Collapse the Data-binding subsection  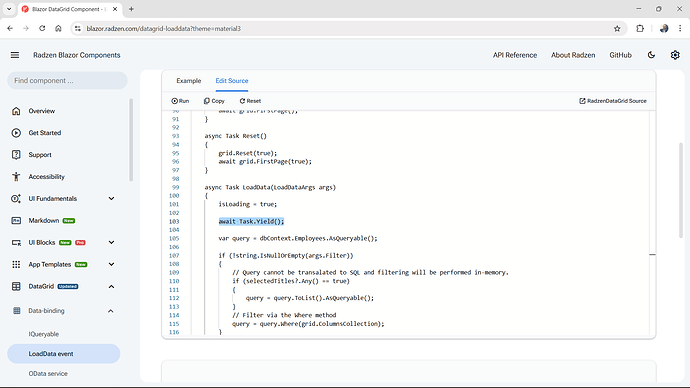coord(110,311)
